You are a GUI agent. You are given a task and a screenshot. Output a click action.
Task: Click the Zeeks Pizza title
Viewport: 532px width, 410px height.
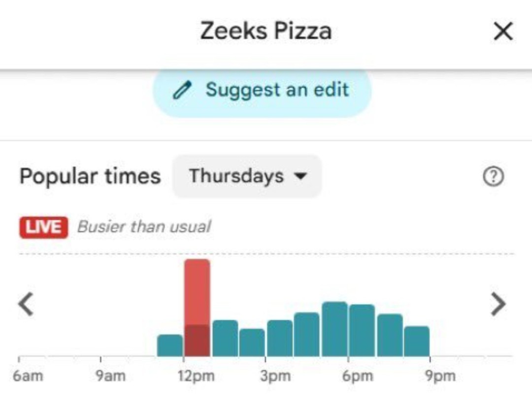(x=266, y=32)
